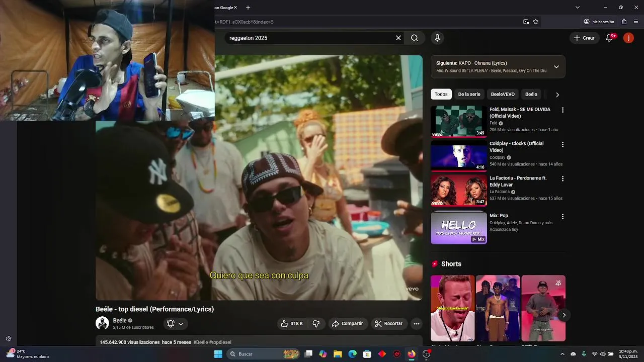Open the shirtless man Short

(498, 308)
